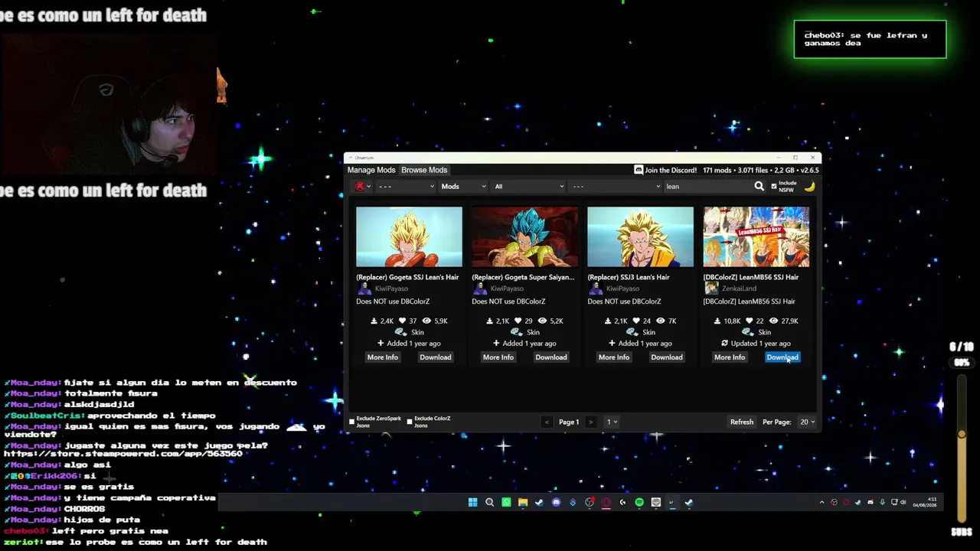Open WhatsApp from the taskbar

pos(506,503)
